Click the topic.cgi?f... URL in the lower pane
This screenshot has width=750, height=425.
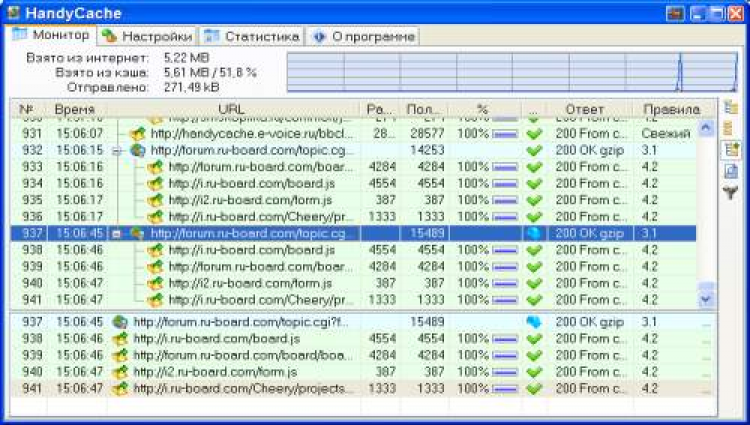coord(242,322)
